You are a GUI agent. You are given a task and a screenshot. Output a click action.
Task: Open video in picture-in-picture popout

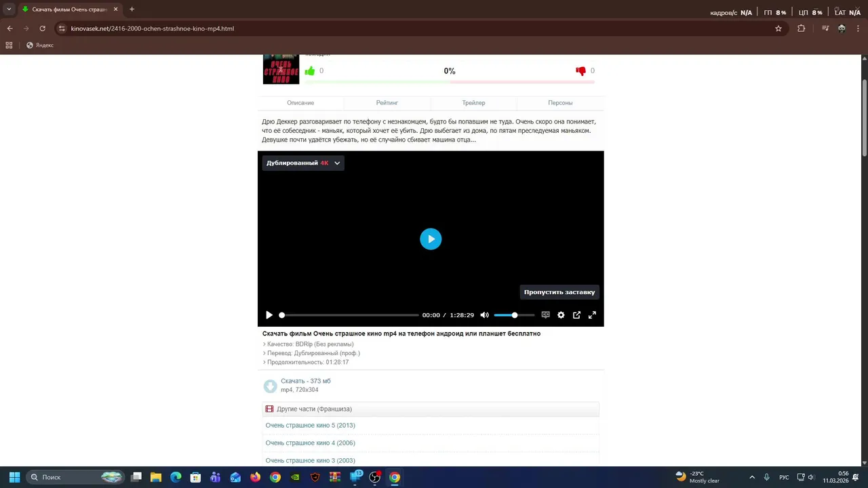click(x=576, y=315)
